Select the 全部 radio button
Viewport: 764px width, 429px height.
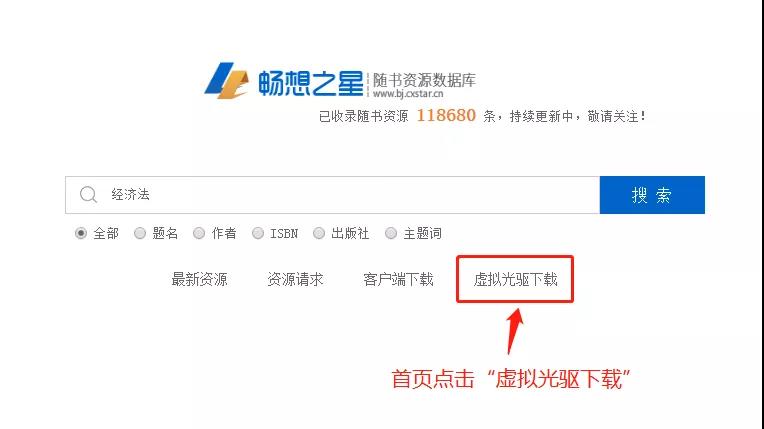(x=81, y=234)
